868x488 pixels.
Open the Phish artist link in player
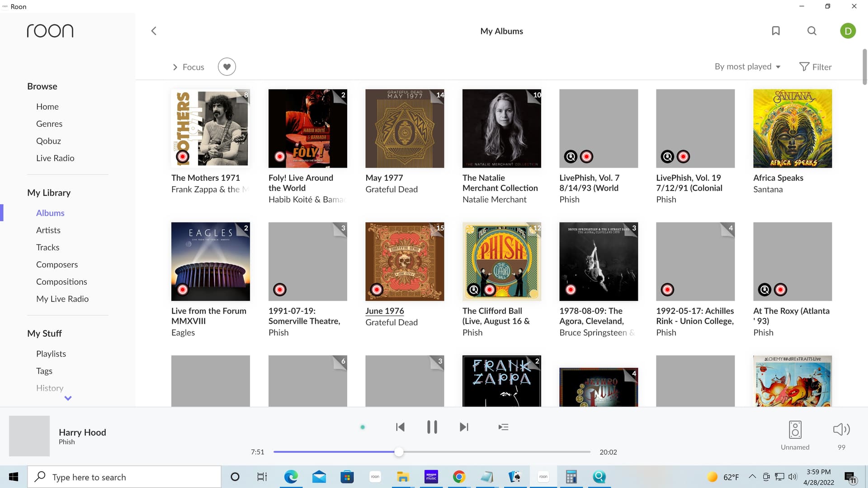point(66,442)
